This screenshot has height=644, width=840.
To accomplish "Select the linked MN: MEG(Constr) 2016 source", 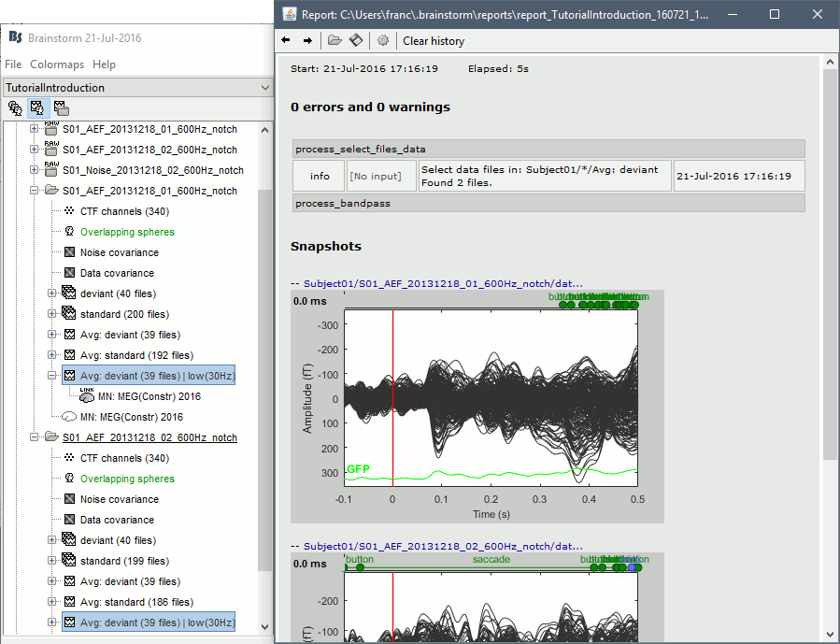I will pos(149,396).
